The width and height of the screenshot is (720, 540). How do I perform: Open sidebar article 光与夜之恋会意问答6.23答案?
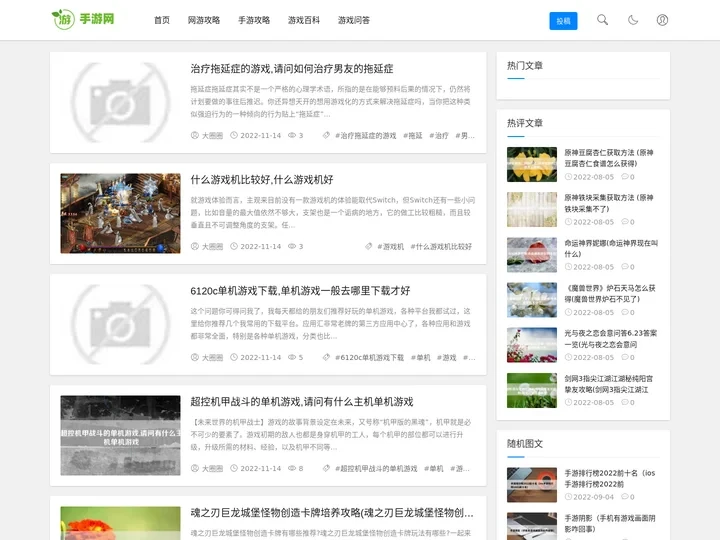[611, 338]
